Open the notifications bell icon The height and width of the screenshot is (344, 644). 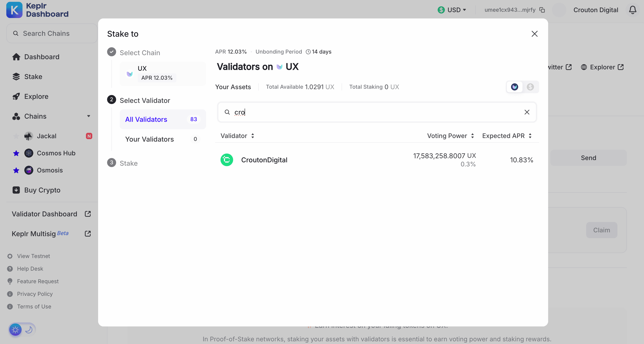633,10
